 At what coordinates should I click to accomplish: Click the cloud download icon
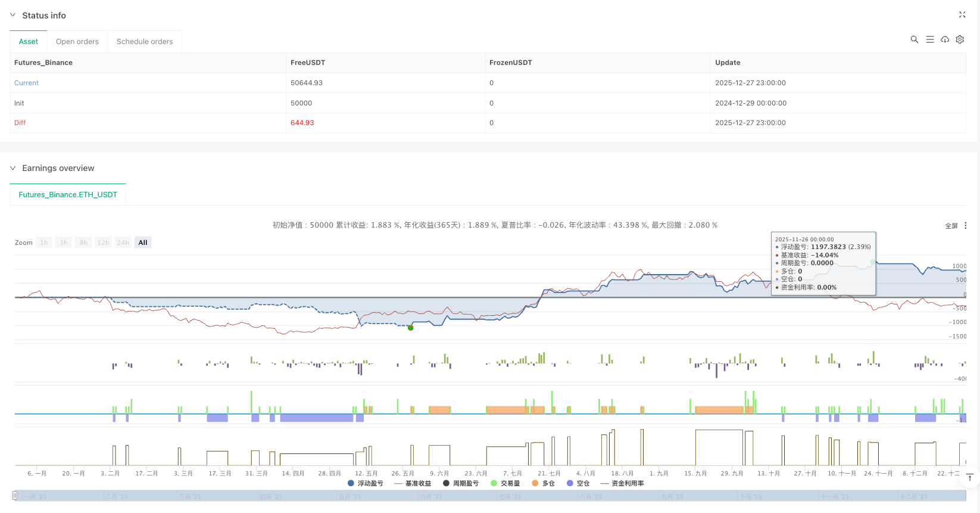(x=945, y=39)
